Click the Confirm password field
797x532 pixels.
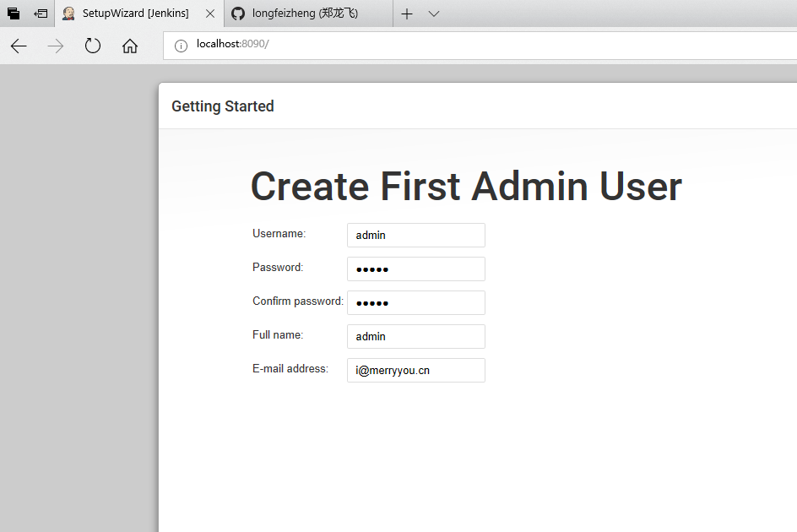pos(415,302)
